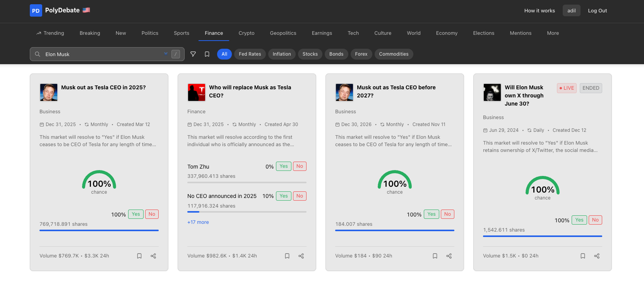The width and height of the screenshot is (644, 283).
Task: Click Yes on Will Elon Musk own X card
Action: (579, 220)
